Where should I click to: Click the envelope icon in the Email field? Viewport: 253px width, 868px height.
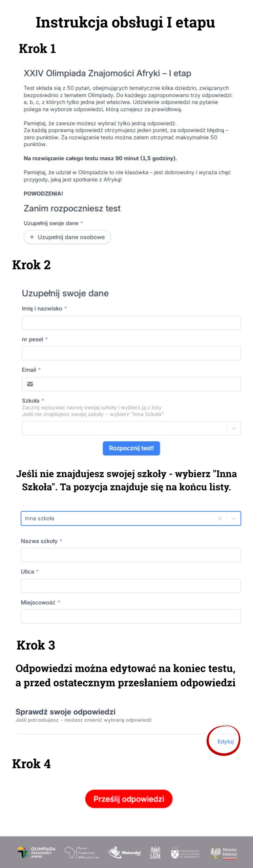pyautogui.click(x=30, y=384)
